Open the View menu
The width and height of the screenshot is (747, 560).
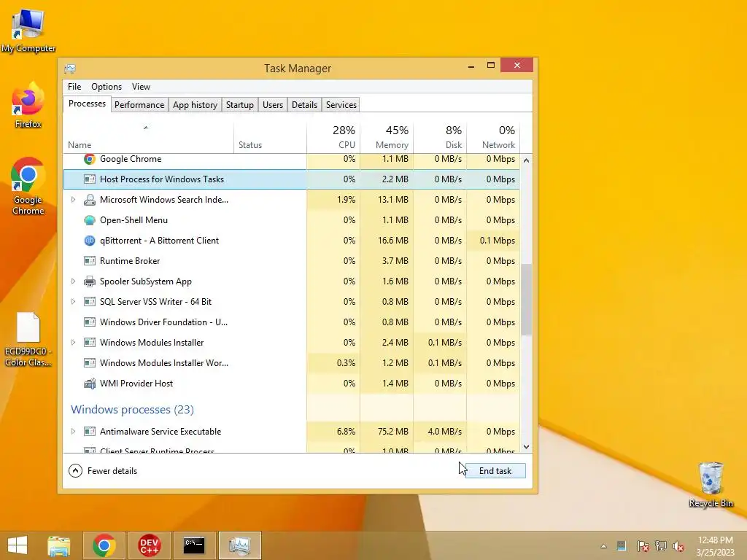click(x=141, y=87)
